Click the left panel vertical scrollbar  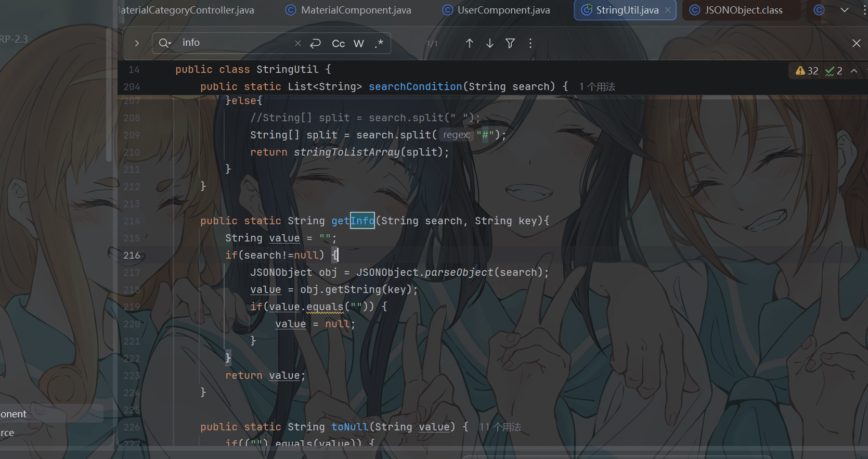click(109, 94)
